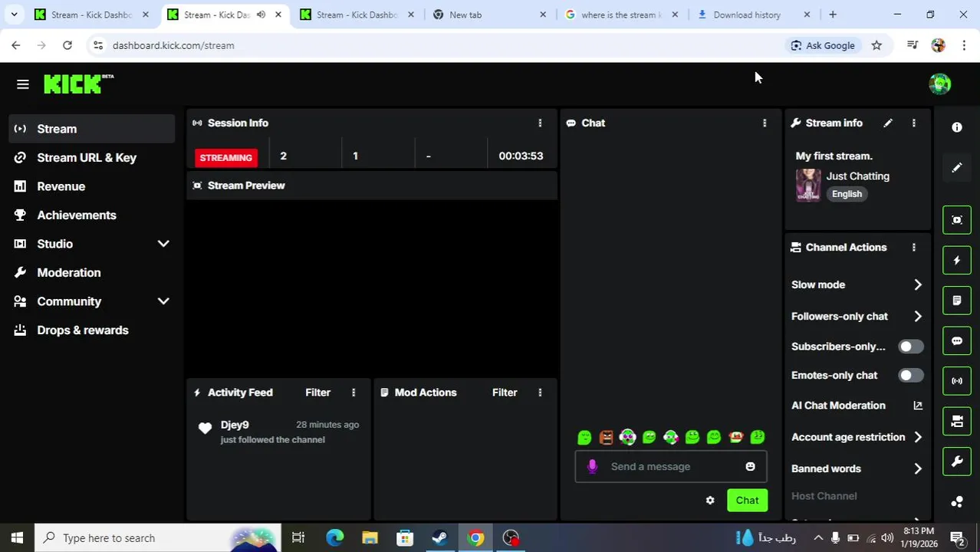
Task: Open the Slow mode settings arrow
Action: tap(918, 284)
